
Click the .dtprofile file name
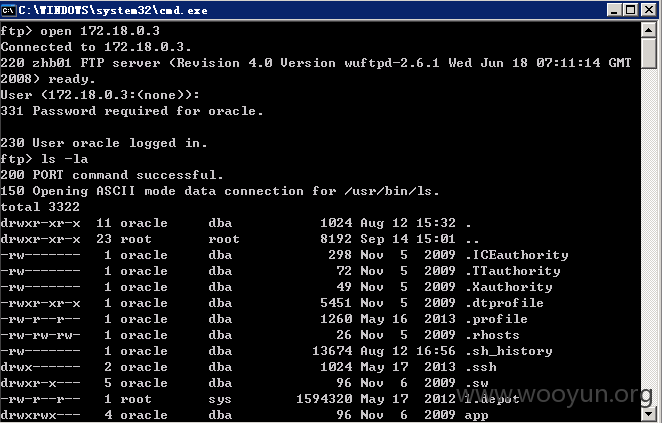pyautogui.click(x=505, y=303)
